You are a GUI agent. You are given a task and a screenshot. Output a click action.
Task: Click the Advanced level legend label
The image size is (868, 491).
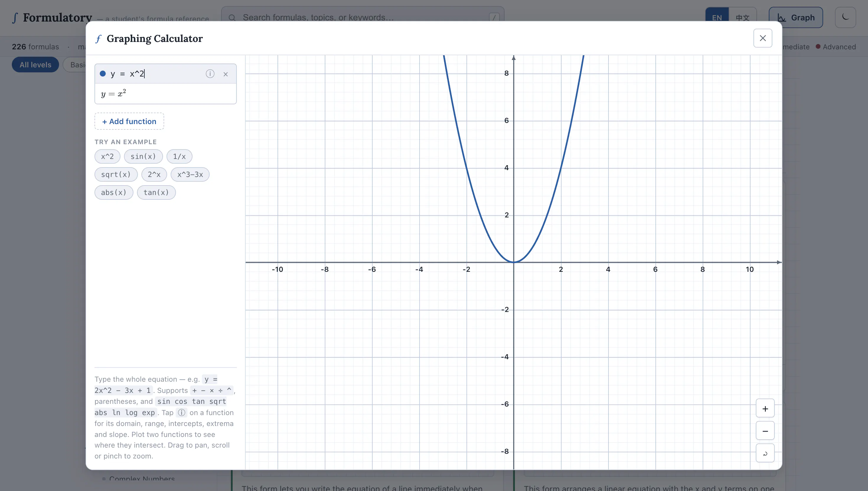pos(839,47)
